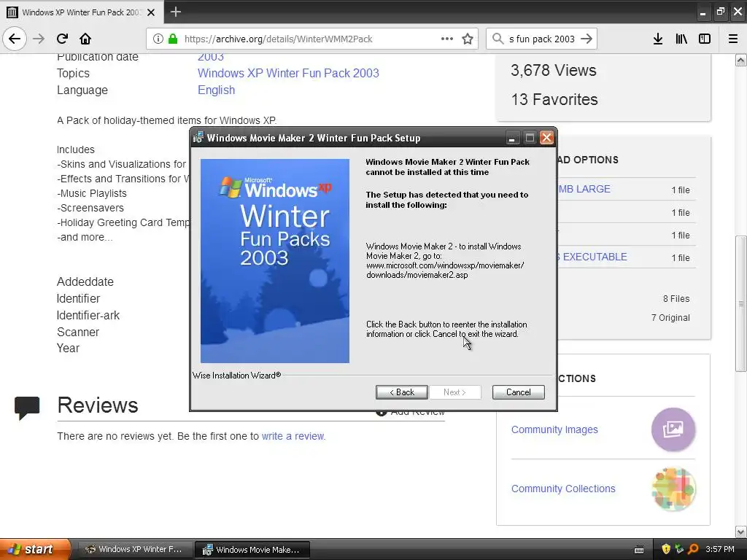This screenshot has width=747, height=560.
Task: Open a new browser tab
Action: click(175, 12)
